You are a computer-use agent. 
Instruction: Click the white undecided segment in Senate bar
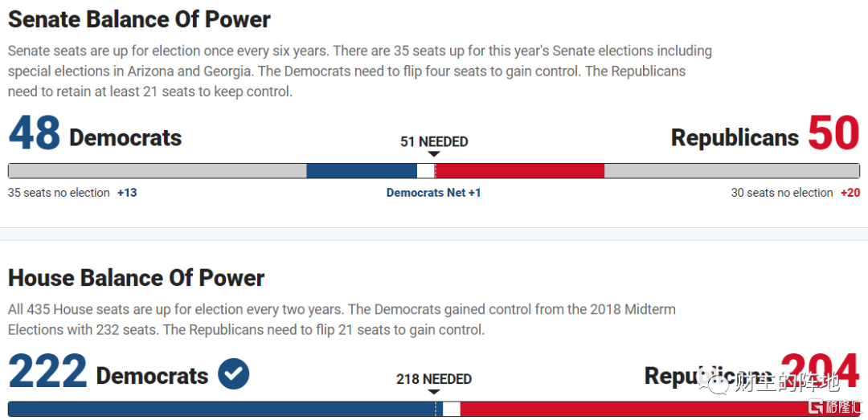click(x=426, y=171)
